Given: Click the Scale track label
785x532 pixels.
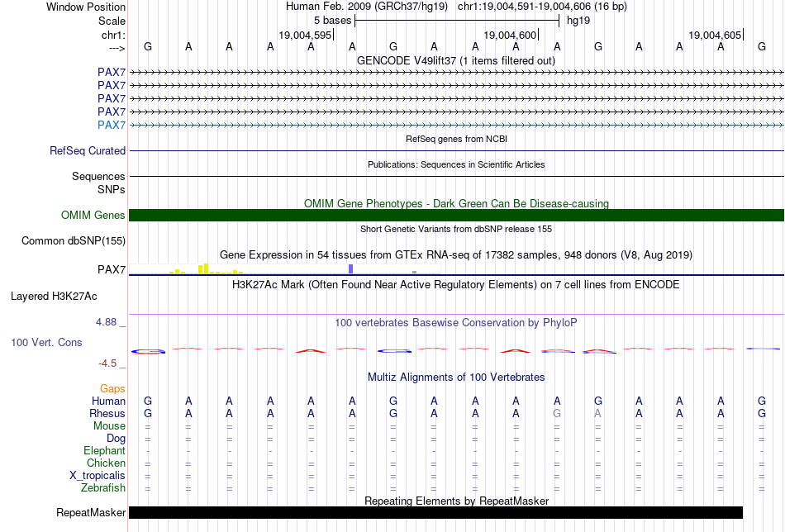Looking at the screenshot, I should pyautogui.click(x=112, y=21).
